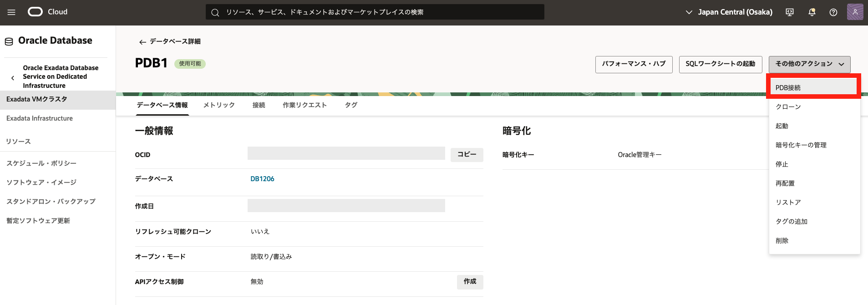Click the back chevron beside Oracle Exadata Database Service

tap(13, 78)
